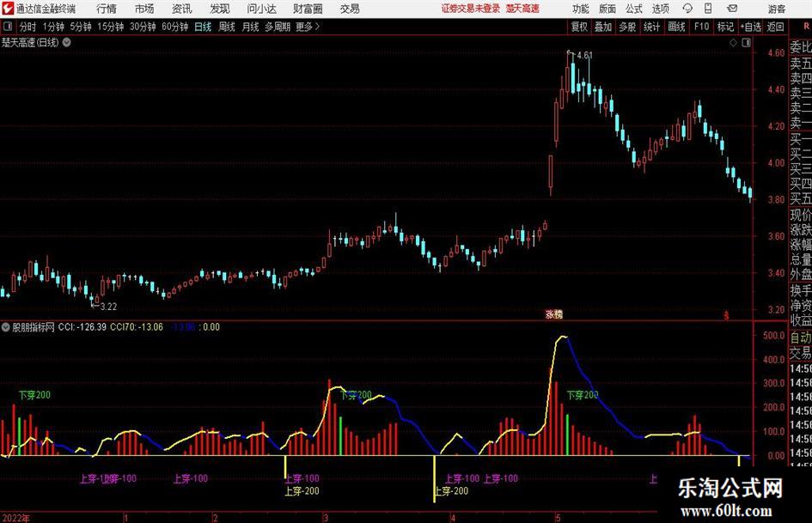Image resolution: width=812 pixels, height=523 pixels.
Task: Open the 市场 menu
Action: (x=144, y=9)
